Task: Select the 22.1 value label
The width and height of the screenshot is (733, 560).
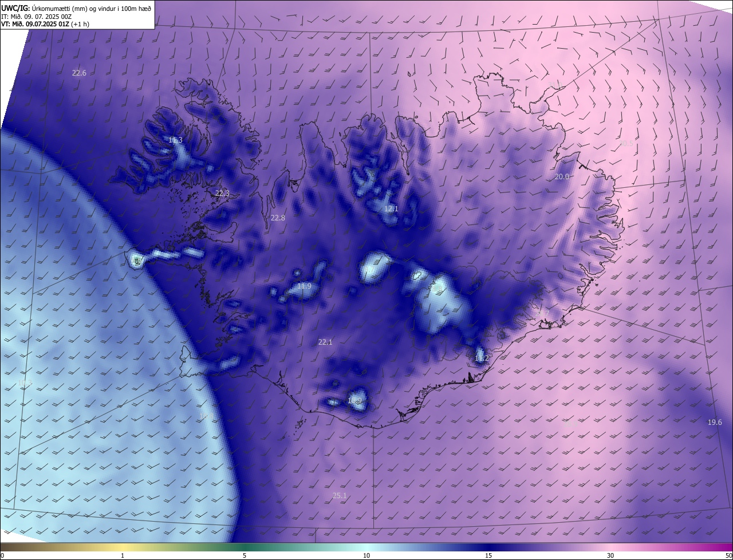Action: [325, 342]
